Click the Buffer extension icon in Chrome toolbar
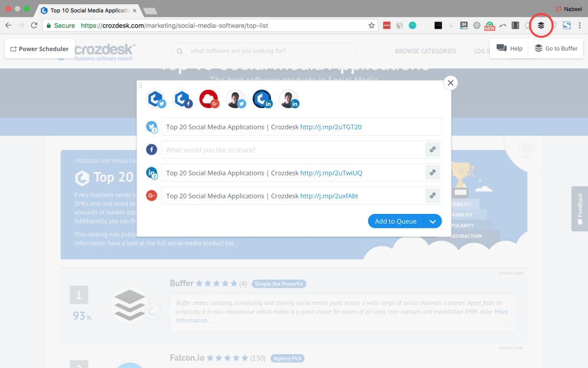588x368 pixels. coord(541,25)
